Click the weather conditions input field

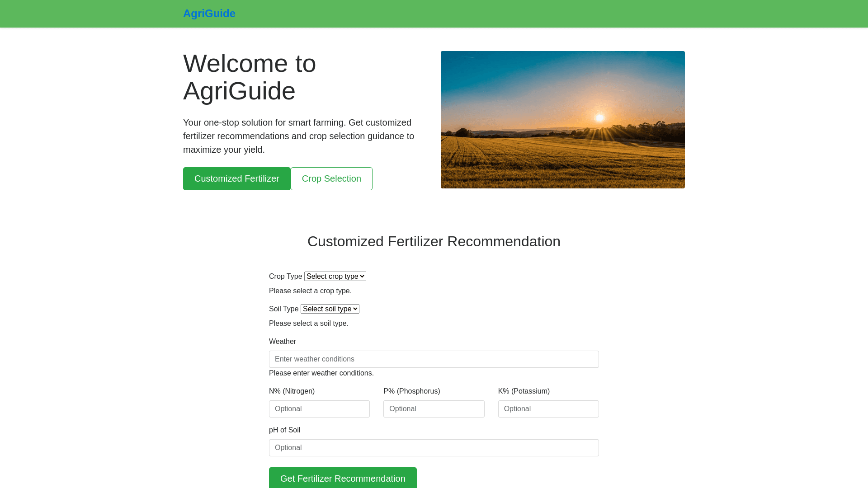pyautogui.click(x=434, y=359)
